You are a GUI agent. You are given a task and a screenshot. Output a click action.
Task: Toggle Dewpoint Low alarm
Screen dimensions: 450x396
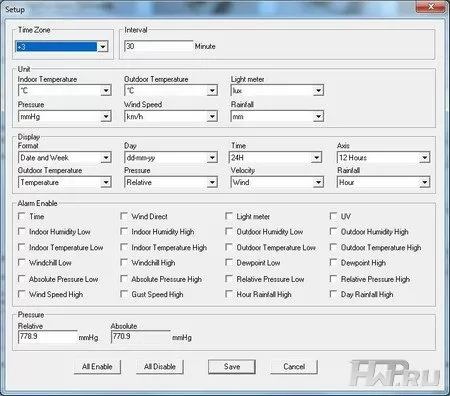229,262
